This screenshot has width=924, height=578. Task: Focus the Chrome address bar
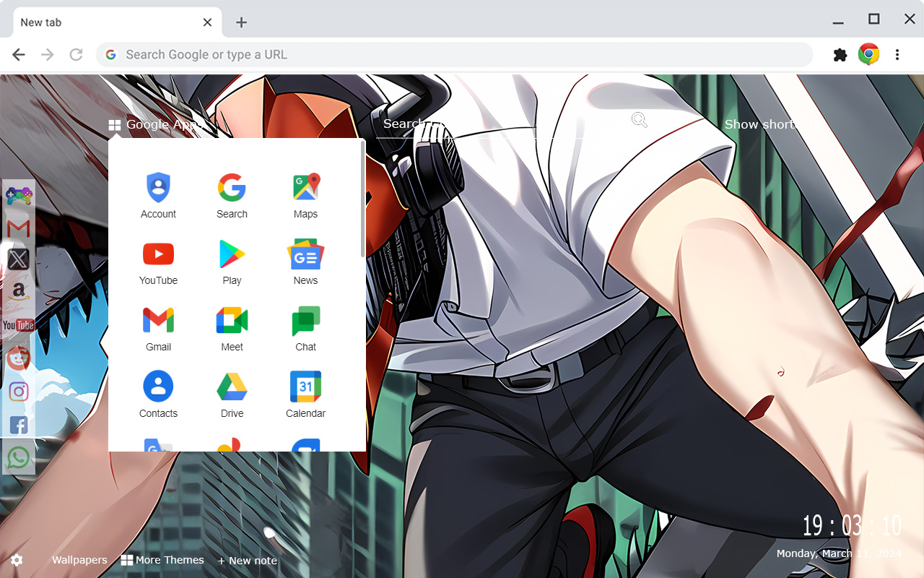[x=455, y=55]
